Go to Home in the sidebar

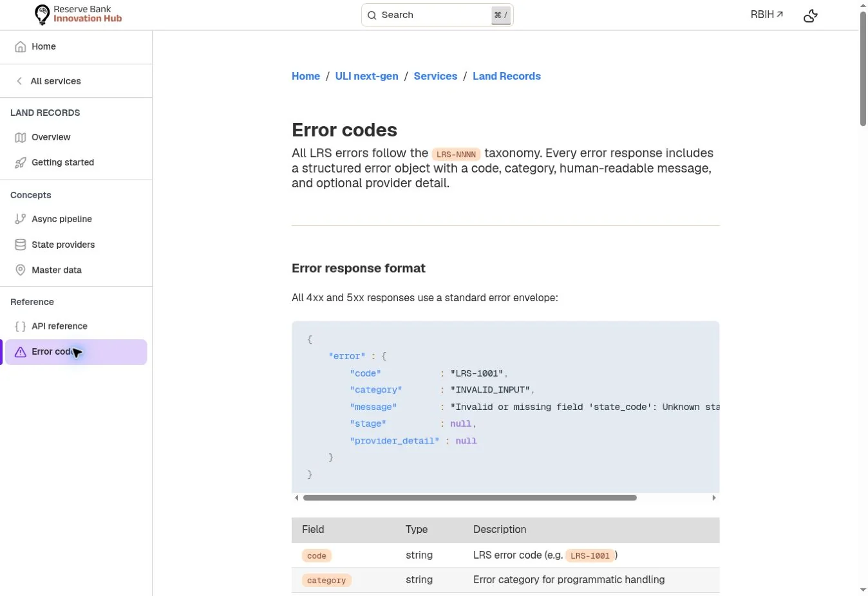click(76, 47)
